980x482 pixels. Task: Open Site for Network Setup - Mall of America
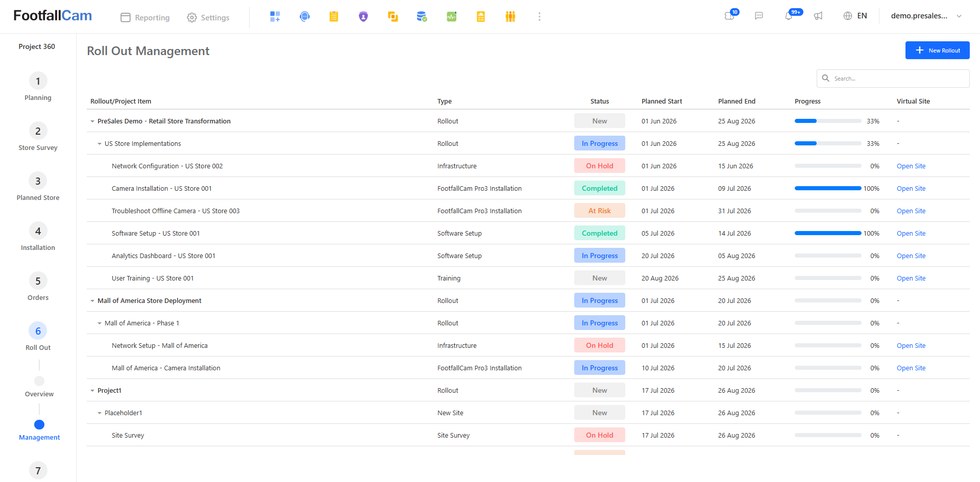click(911, 346)
